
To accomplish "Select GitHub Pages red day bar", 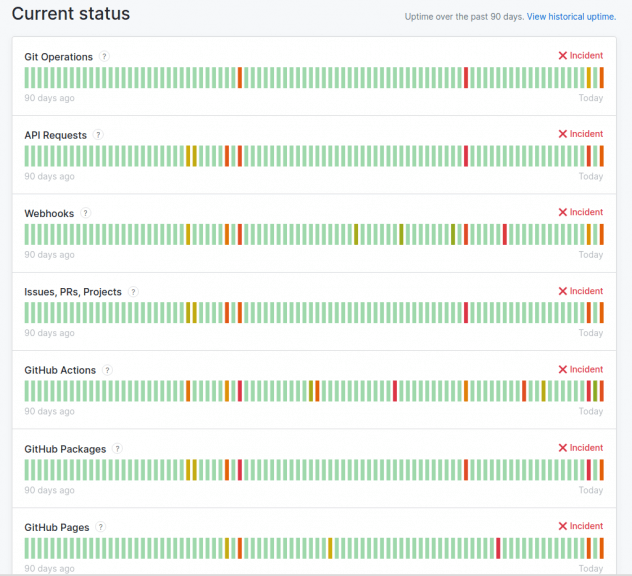I will click(x=498, y=548).
